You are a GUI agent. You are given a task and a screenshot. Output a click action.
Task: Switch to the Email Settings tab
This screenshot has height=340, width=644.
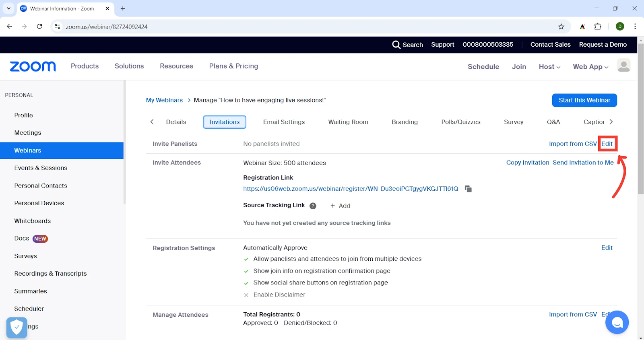point(284,122)
